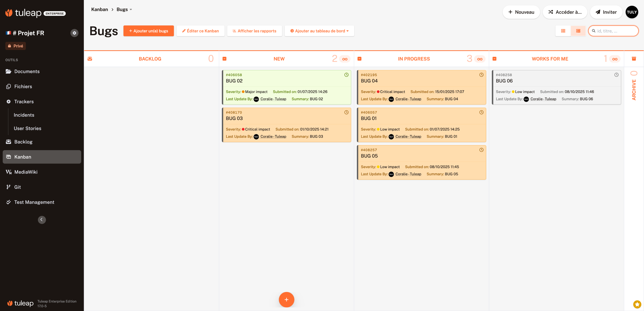
Task: Click the clock icon on BUG 06 card
Action: point(616,75)
